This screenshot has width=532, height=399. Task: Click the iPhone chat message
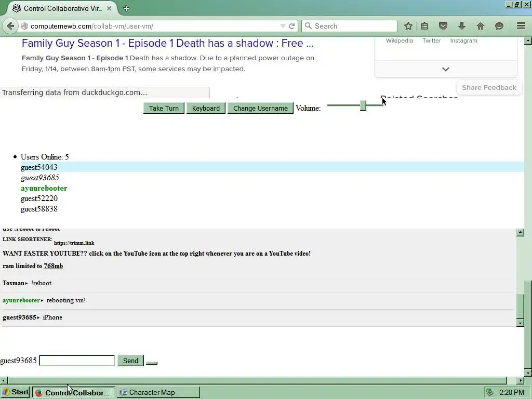click(52, 317)
